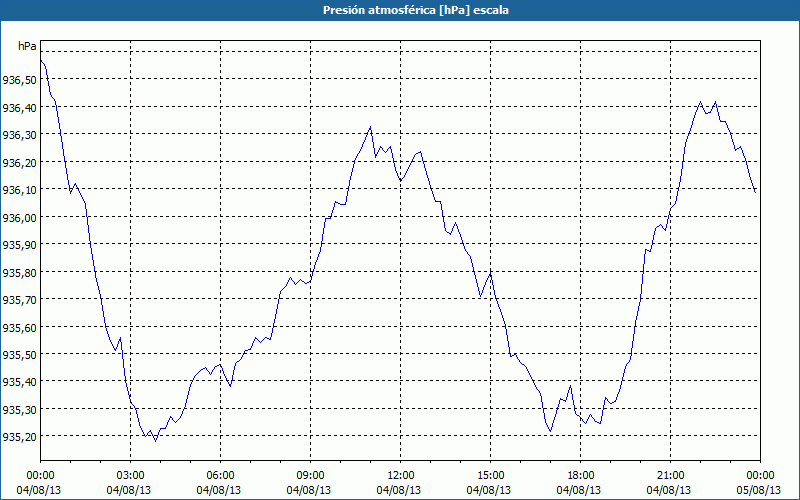Click the 936,00 y-axis label
Screen dimensions: 800x500
pyautogui.click(x=19, y=217)
